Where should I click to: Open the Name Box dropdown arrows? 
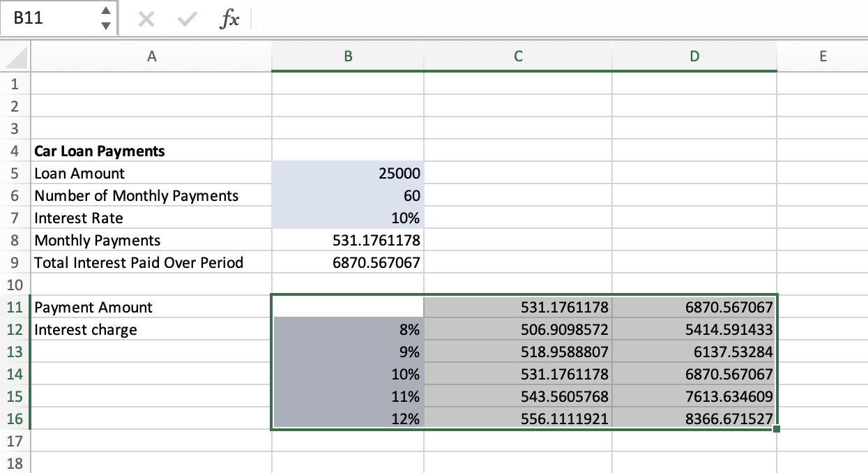105,19
